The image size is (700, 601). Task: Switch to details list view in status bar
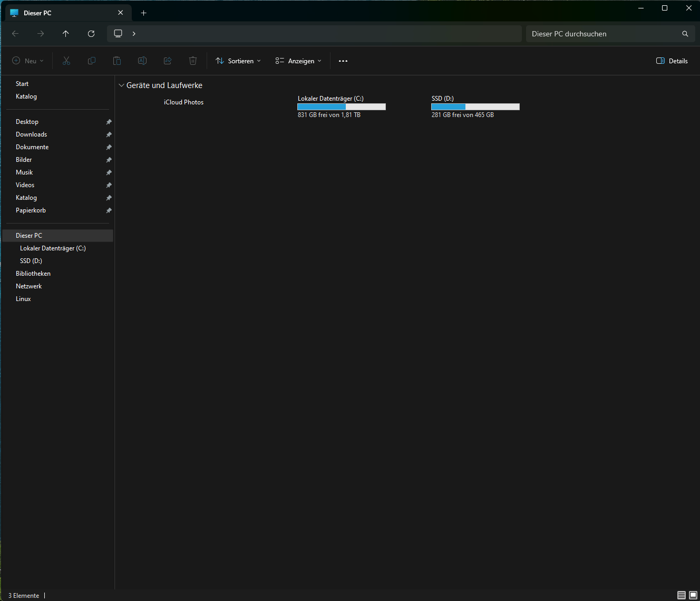click(x=682, y=595)
